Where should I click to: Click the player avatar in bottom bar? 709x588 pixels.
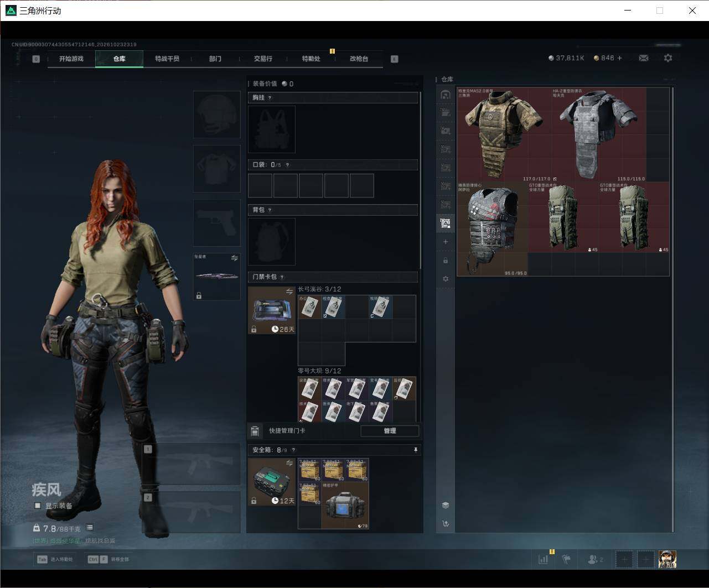(x=667, y=559)
